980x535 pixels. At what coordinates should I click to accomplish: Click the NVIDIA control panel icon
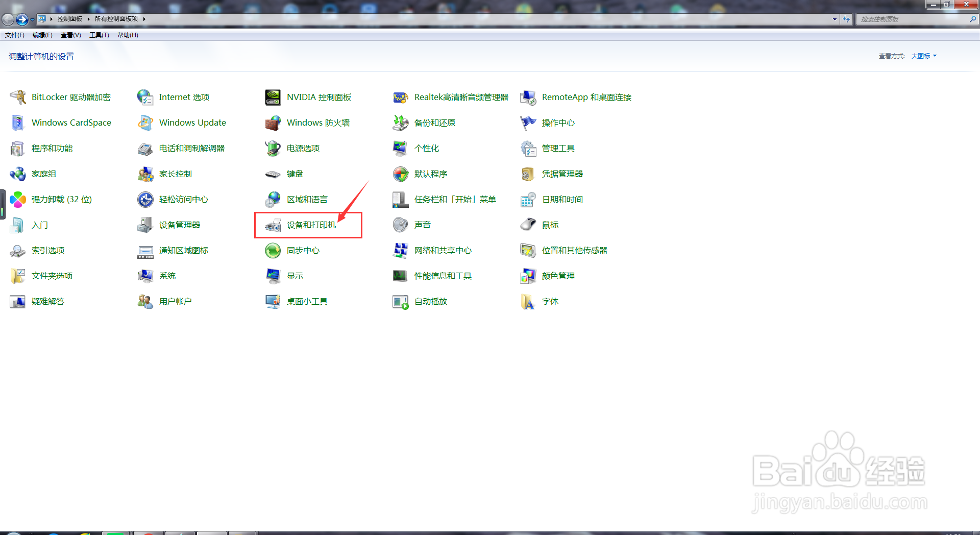click(273, 97)
